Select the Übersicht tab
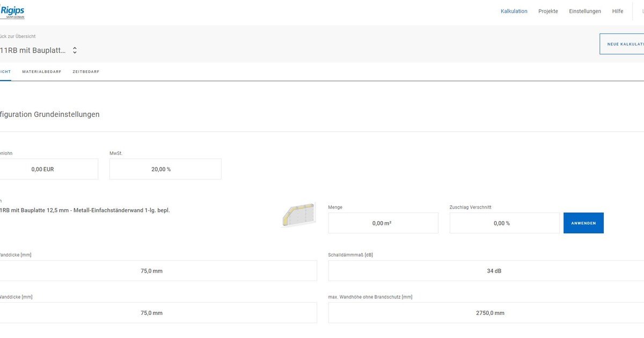Screen dimensions: 644x338 (5, 71)
